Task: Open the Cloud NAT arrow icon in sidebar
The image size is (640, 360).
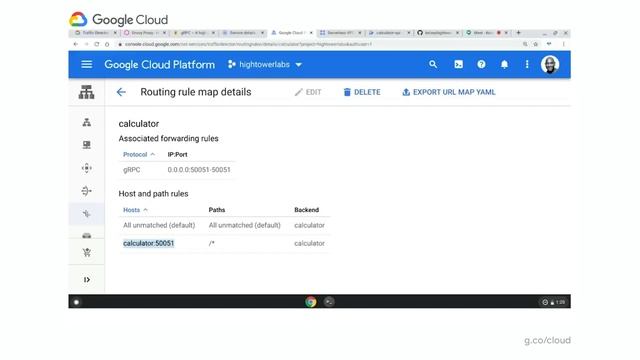Action: point(87,191)
